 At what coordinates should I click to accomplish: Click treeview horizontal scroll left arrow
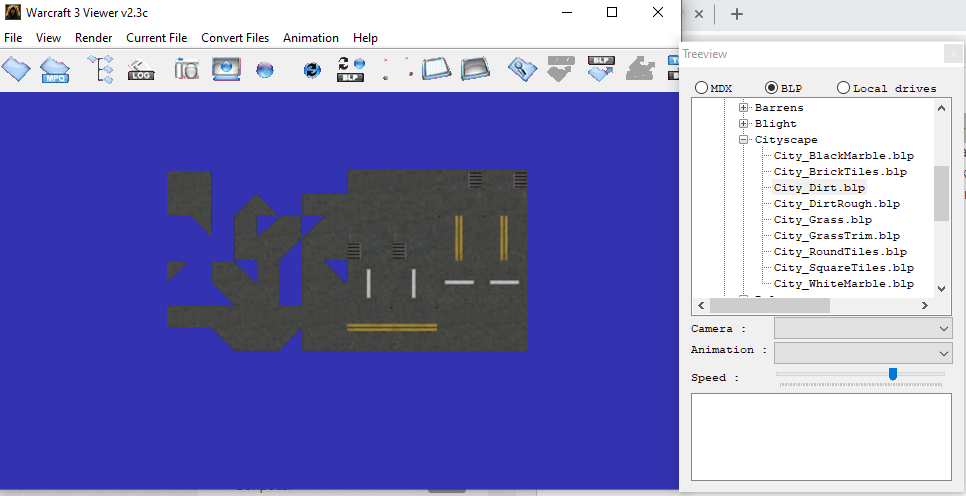pyautogui.click(x=701, y=305)
